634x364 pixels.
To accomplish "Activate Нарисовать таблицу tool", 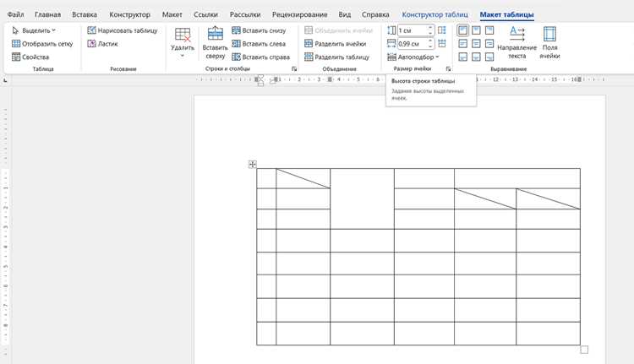I will pos(123,30).
